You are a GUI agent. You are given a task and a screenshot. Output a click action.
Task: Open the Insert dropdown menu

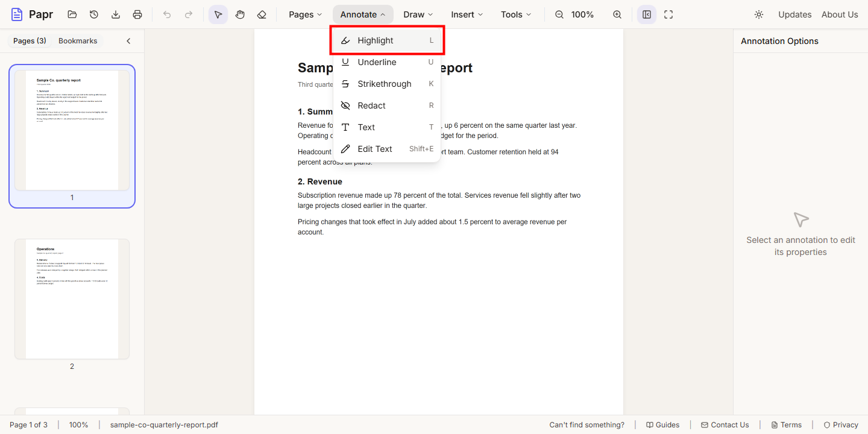tap(467, 14)
